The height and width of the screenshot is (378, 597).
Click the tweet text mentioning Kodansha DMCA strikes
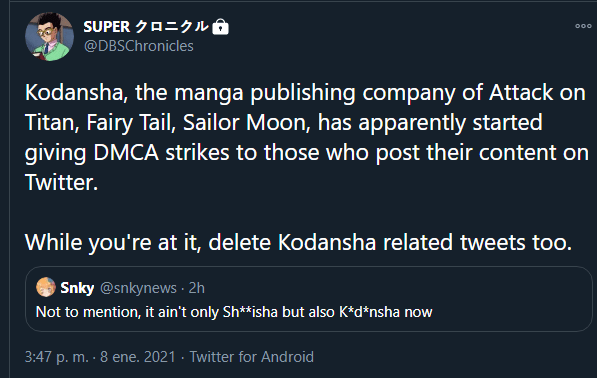coord(306,137)
